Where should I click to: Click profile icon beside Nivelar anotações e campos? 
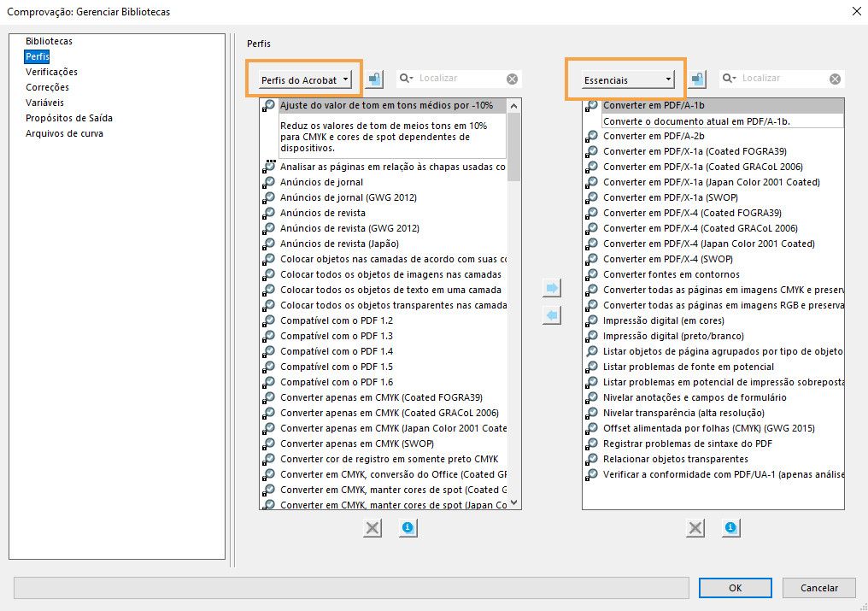[592, 397]
